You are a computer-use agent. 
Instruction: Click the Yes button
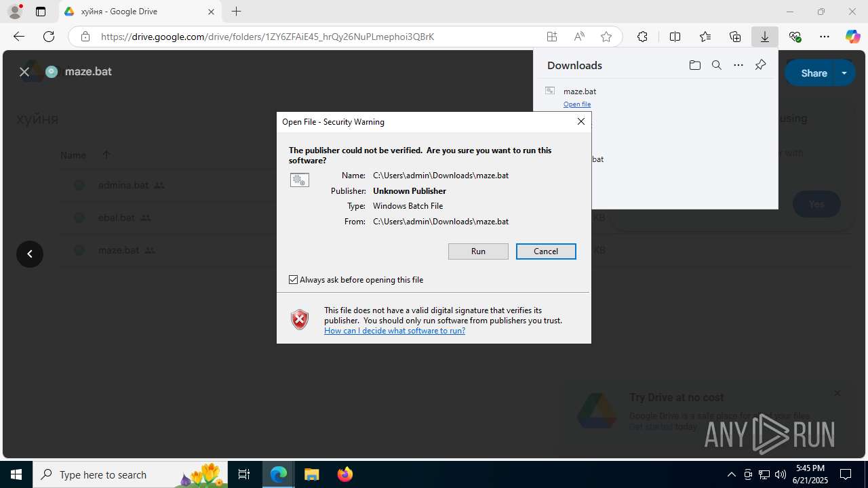(816, 204)
